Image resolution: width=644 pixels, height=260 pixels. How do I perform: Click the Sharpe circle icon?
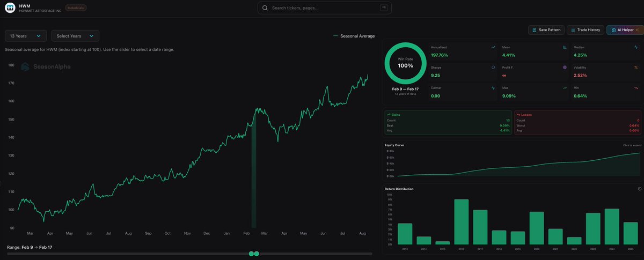[493, 68]
